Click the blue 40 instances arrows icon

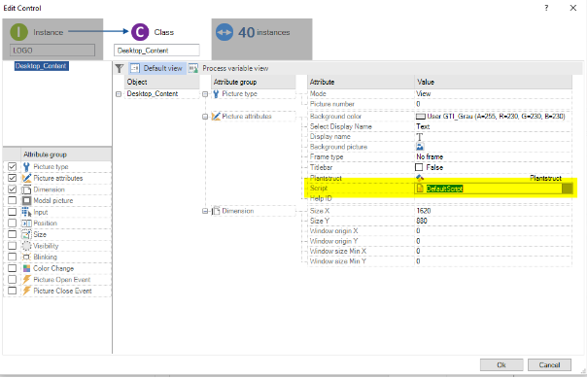(x=225, y=32)
